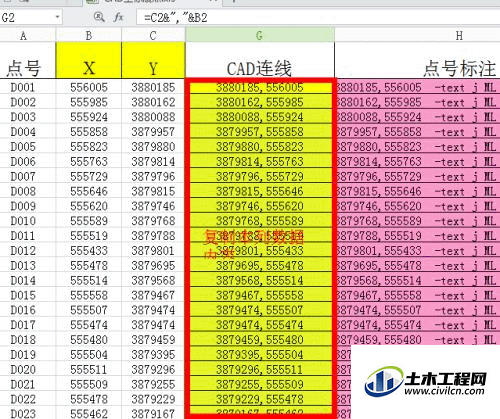
Task: Click 点号标注 cell in row D001
Action: [x=417, y=87]
